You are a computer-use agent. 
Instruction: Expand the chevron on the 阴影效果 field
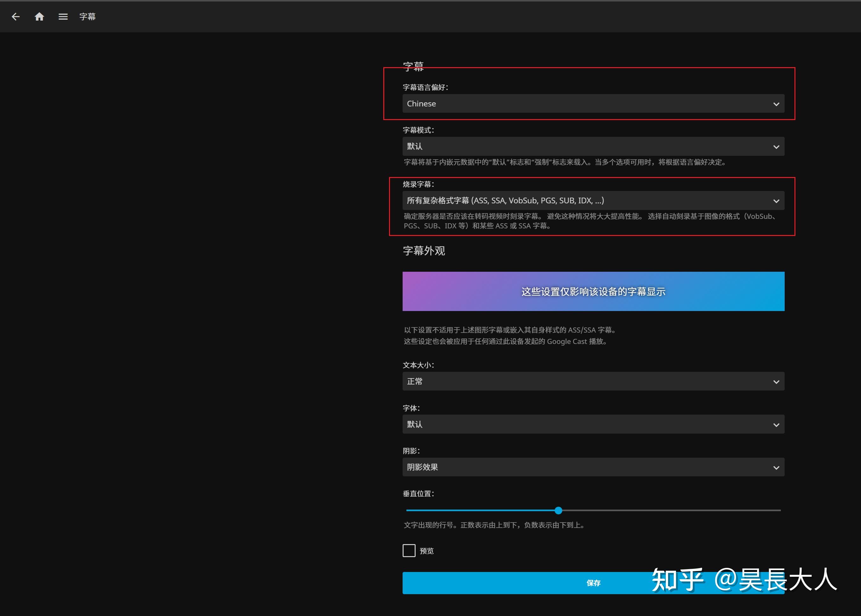[776, 467]
